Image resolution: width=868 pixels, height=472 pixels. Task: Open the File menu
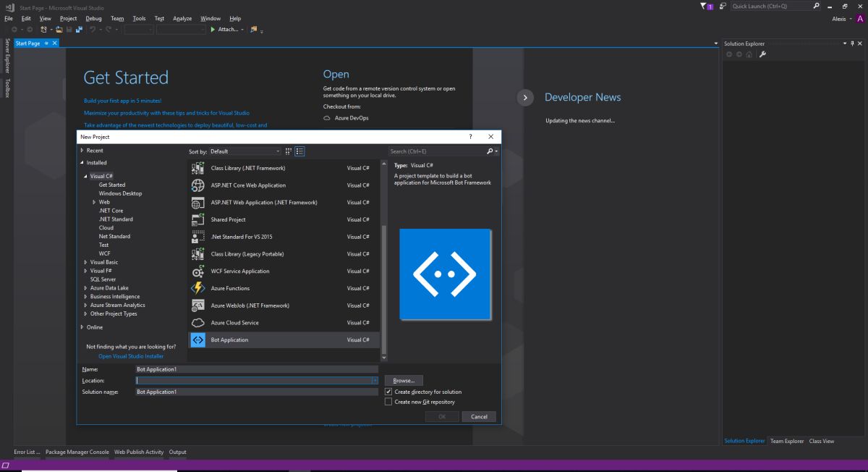point(9,18)
